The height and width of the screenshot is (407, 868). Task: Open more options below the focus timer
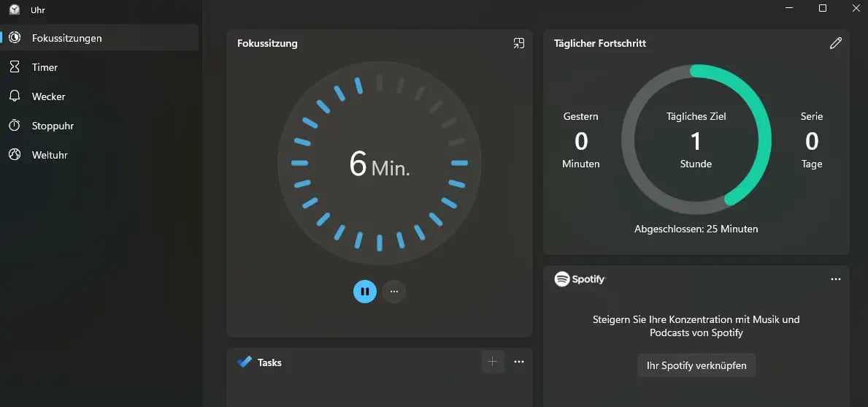click(x=394, y=292)
